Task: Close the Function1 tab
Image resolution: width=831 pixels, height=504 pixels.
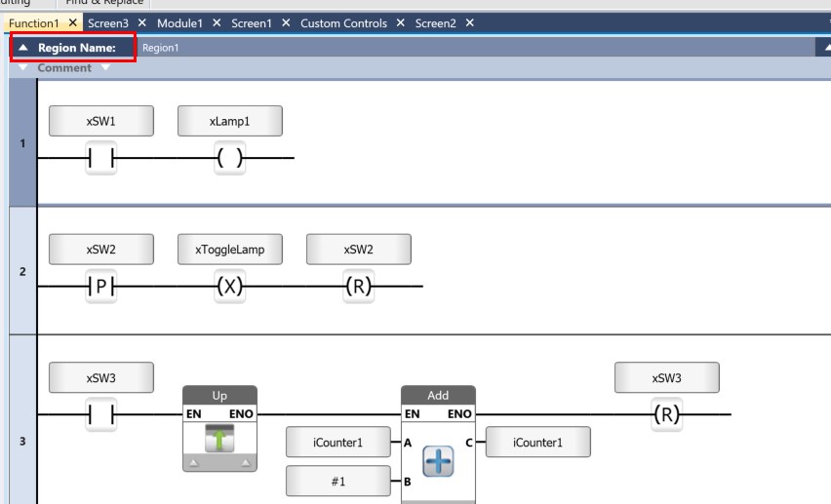Action: [x=73, y=22]
